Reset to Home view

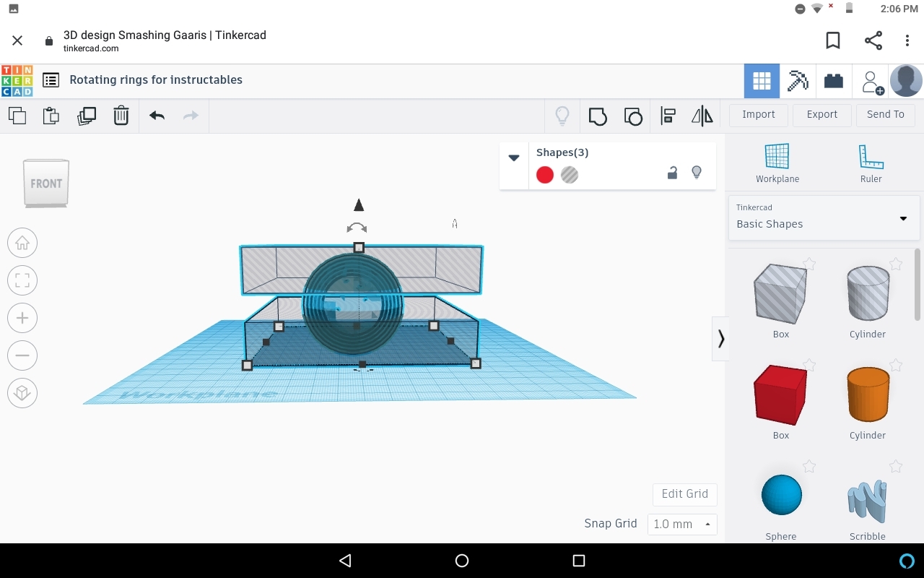pos(22,243)
